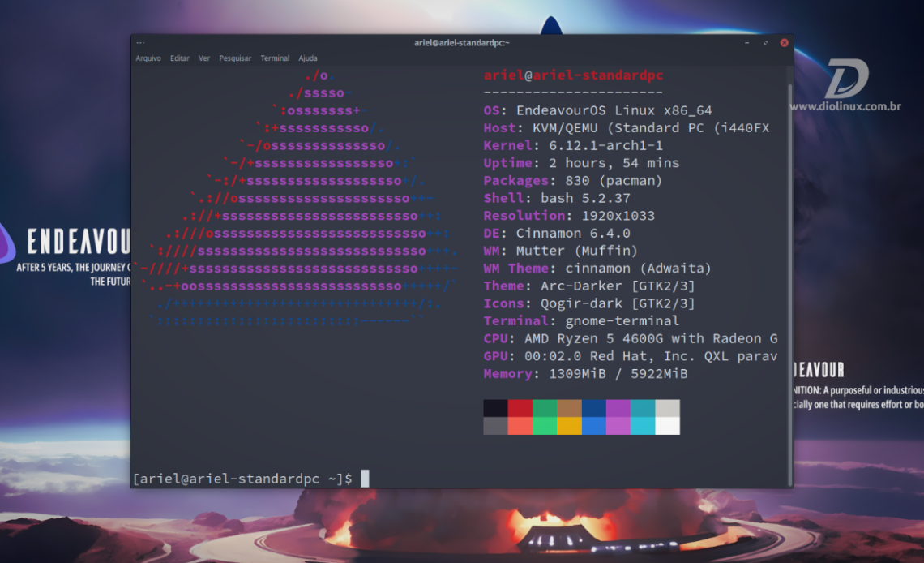Click the 'WM: Mutter (Muffin)' line
Viewport: 924px width, 563px height.
click(x=560, y=251)
